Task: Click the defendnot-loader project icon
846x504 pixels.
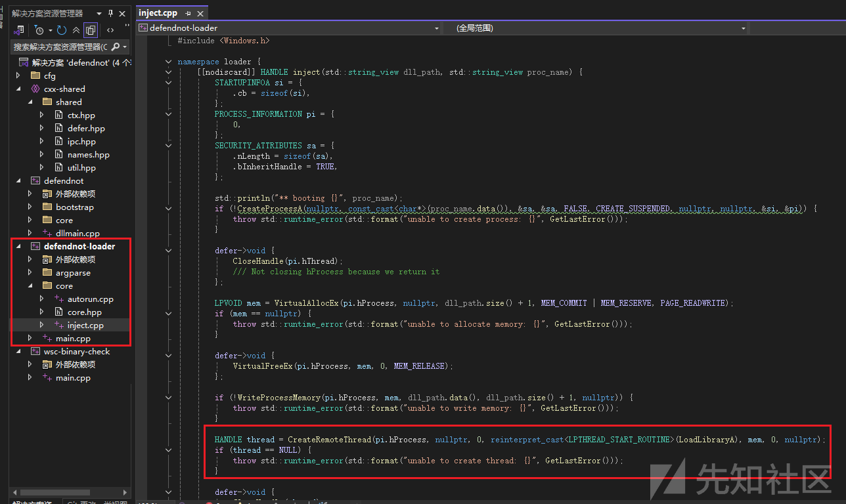Action: 35,247
